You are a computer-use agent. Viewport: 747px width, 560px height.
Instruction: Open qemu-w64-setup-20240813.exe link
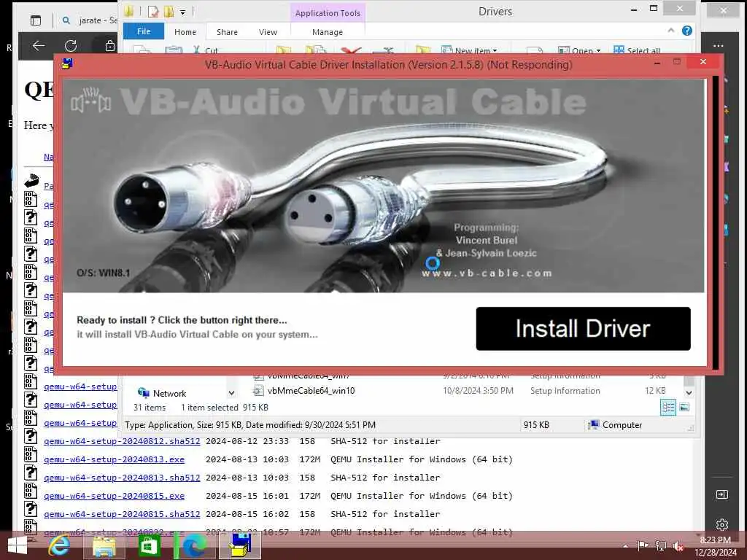pyautogui.click(x=114, y=459)
